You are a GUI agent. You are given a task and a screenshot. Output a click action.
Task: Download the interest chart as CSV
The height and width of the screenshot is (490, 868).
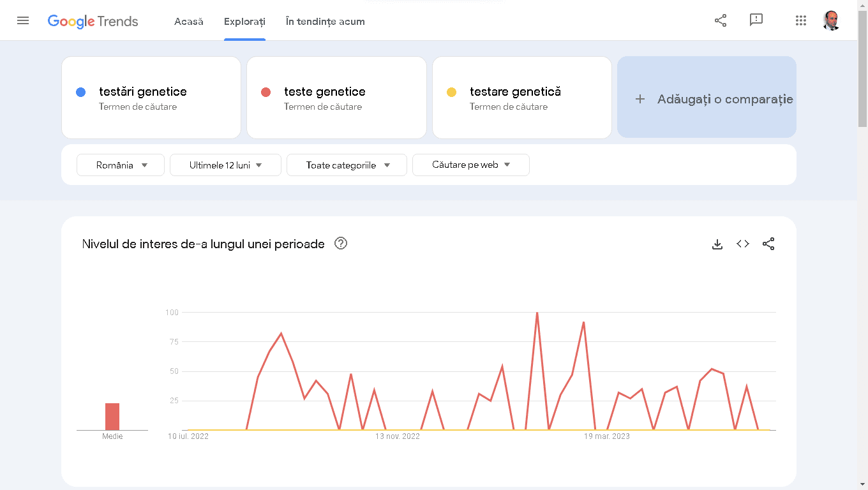(717, 244)
